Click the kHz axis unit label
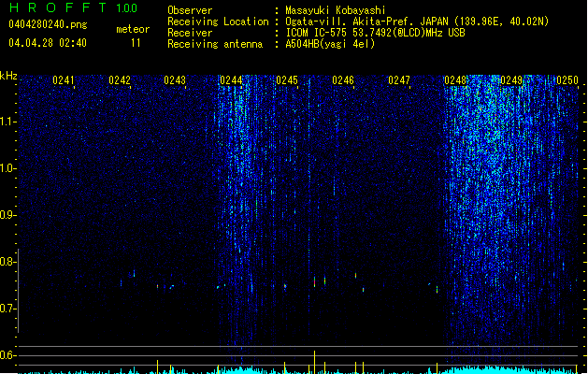Image resolution: width=588 pixels, height=374 pixels. [x=8, y=76]
